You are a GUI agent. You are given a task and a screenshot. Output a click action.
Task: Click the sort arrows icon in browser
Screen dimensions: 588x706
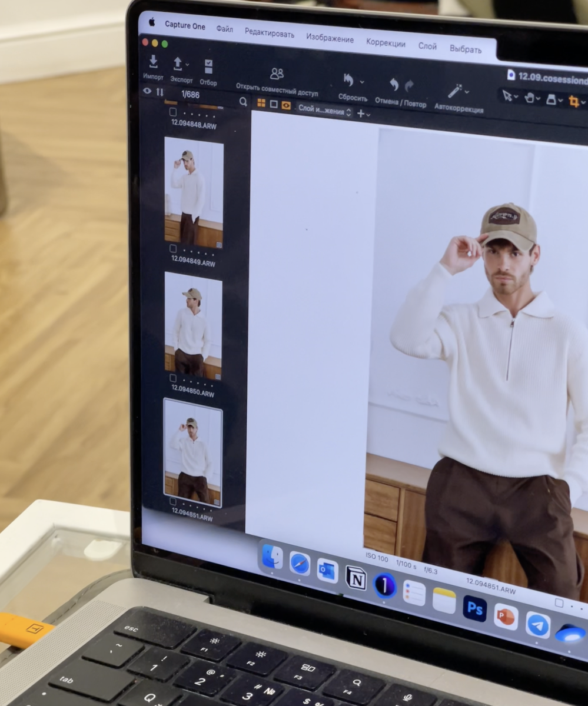pos(160,92)
